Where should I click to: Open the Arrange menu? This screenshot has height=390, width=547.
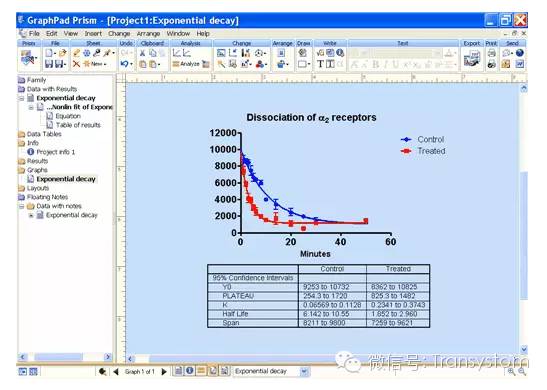point(148,33)
